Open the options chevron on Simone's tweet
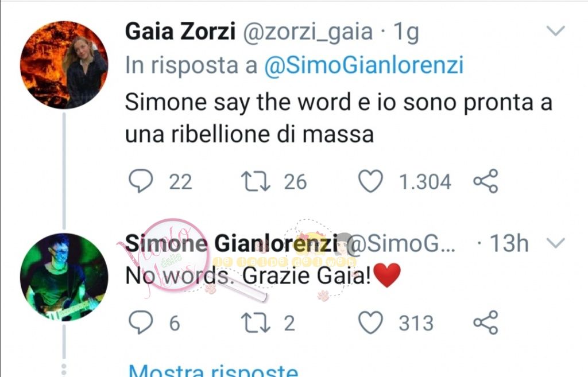The height and width of the screenshot is (377, 588). (x=555, y=243)
